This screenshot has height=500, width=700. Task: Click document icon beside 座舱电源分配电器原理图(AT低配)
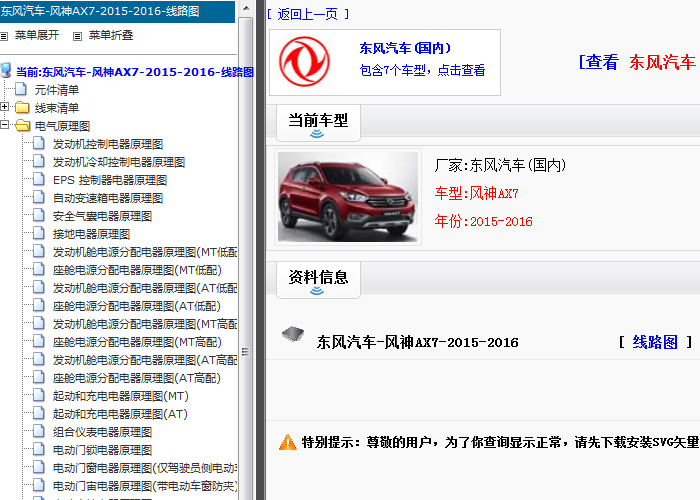click(x=39, y=305)
